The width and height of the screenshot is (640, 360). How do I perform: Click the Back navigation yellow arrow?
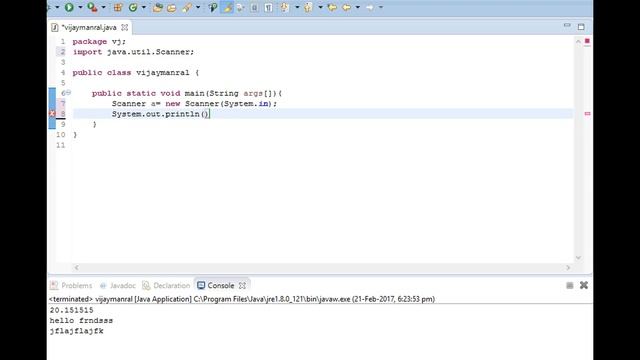(x=347, y=7)
